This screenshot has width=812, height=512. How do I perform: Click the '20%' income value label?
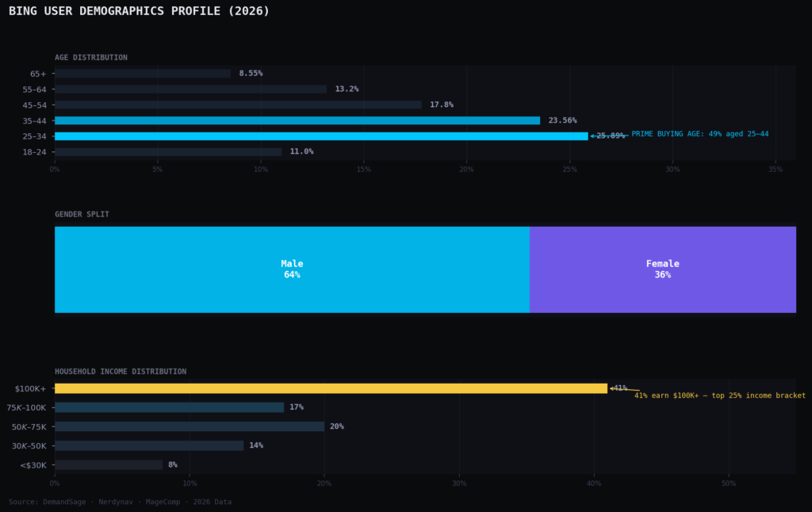point(336,426)
